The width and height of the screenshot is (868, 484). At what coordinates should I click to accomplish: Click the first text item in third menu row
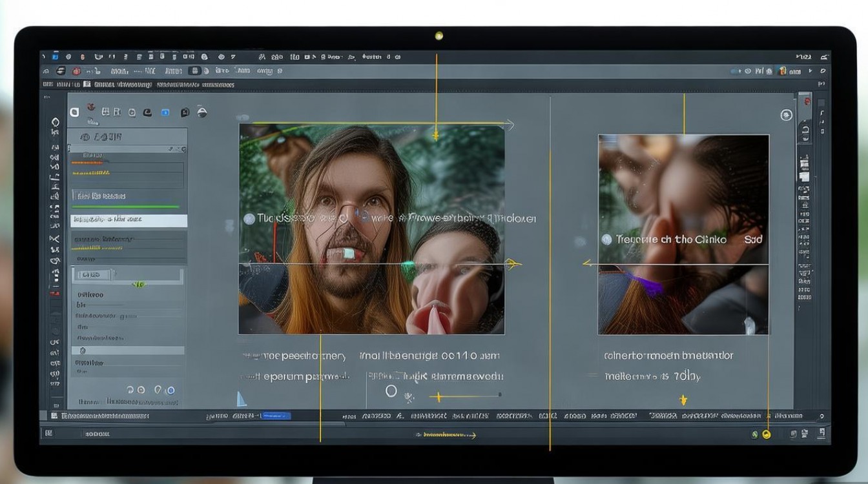(x=47, y=85)
